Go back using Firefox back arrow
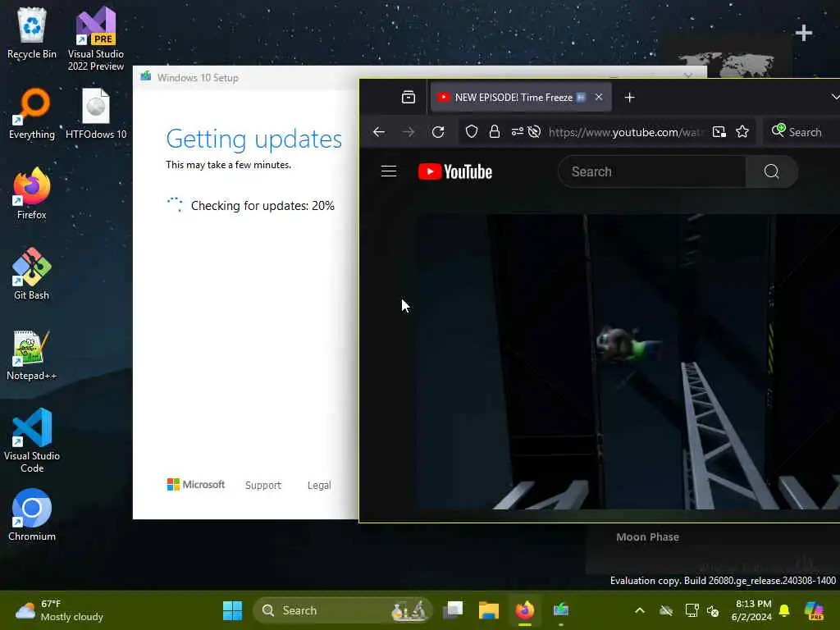 tap(379, 132)
